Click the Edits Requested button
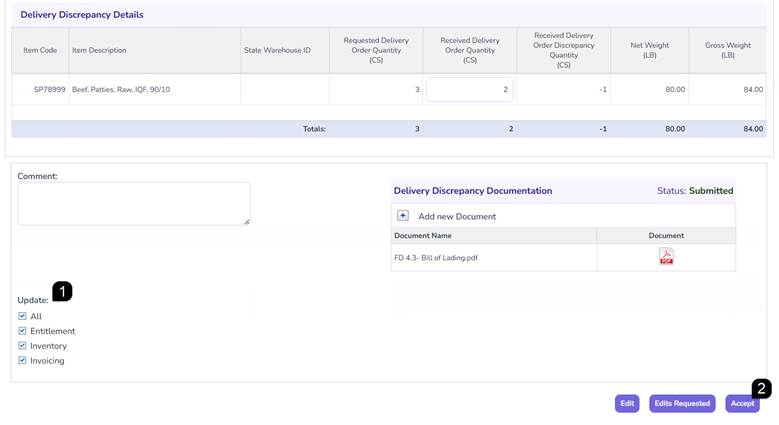Image resolution: width=779 pixels, height=425 pixels. (x=682, y=403)
